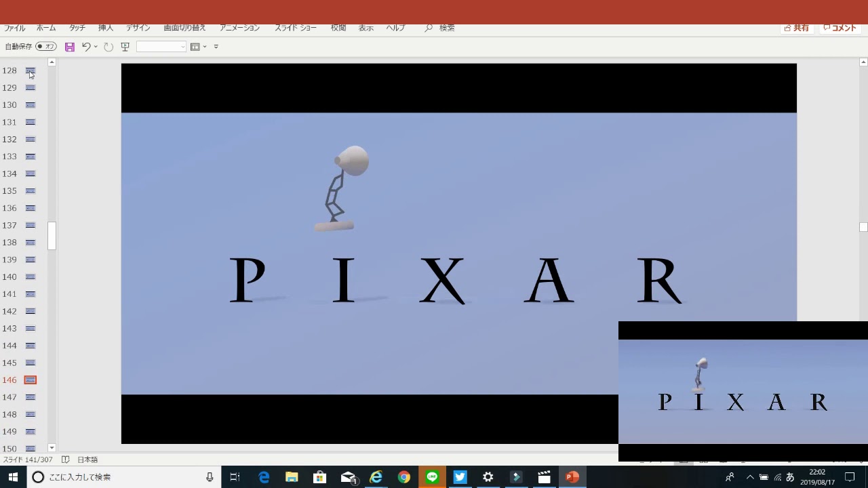Click the コメント button

click(x=840, y=28)
